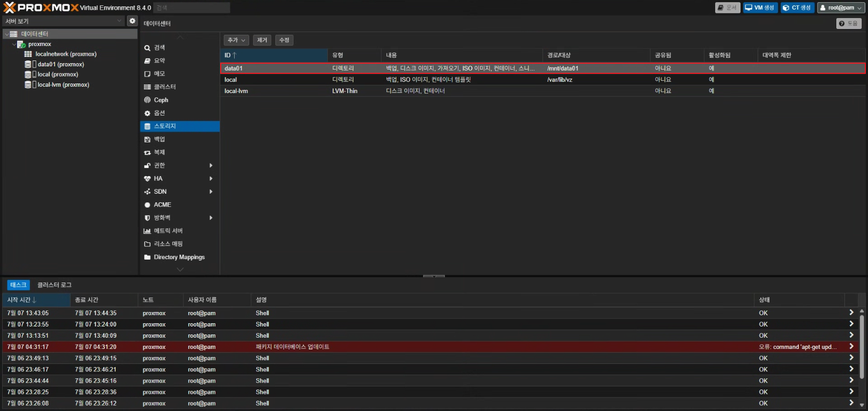Click the 권한 unlock icon
Image resolution: width=868 pixels, height=411 pixels.
coord(147,165)
